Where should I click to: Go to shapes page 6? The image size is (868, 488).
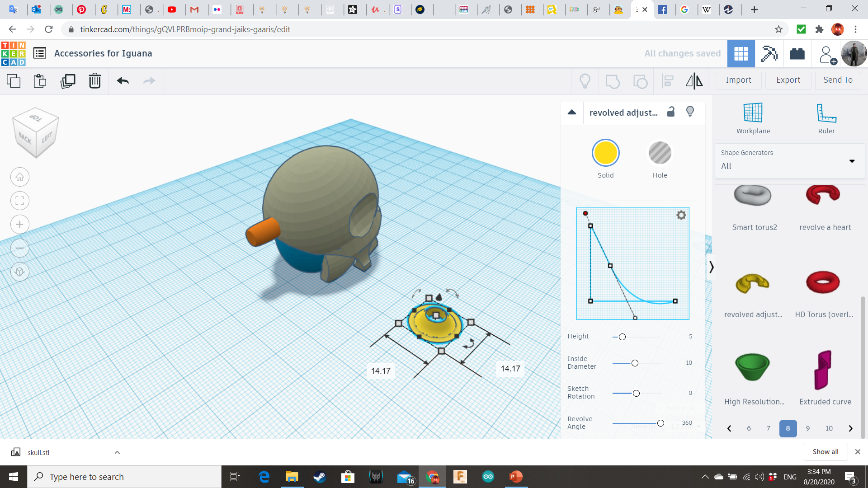pyautogui.click(x=749, y=428)
